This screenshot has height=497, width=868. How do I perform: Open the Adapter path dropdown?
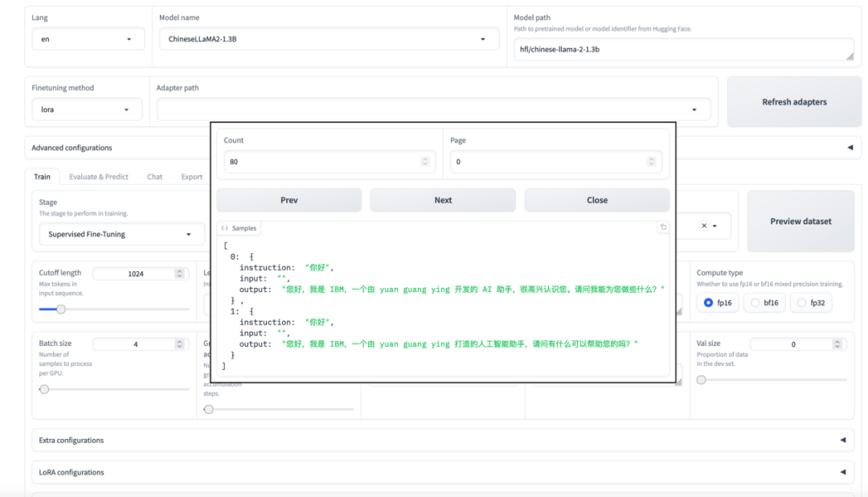click(433, 109)
